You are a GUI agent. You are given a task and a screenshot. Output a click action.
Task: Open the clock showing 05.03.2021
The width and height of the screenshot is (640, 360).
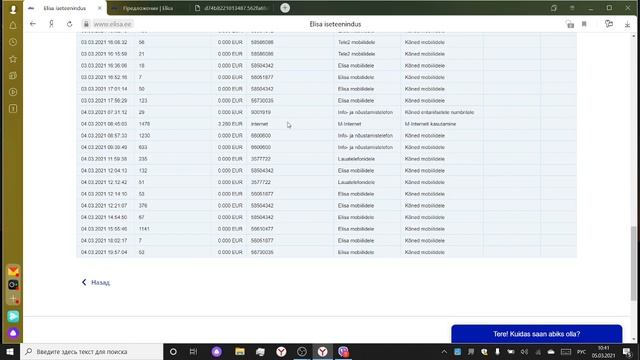click(x=603, y=352)
